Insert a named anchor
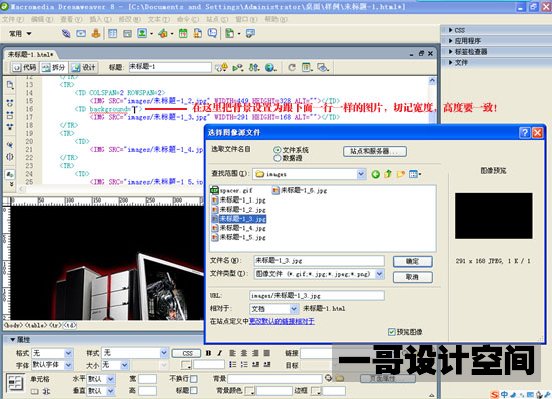 click(96, 34)
